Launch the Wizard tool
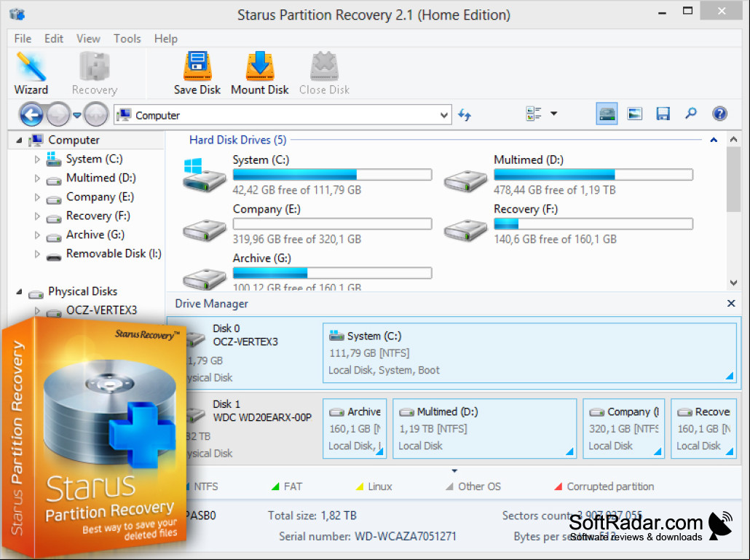Viewport: 750px width, 560px height. click(x=31, y=73)
